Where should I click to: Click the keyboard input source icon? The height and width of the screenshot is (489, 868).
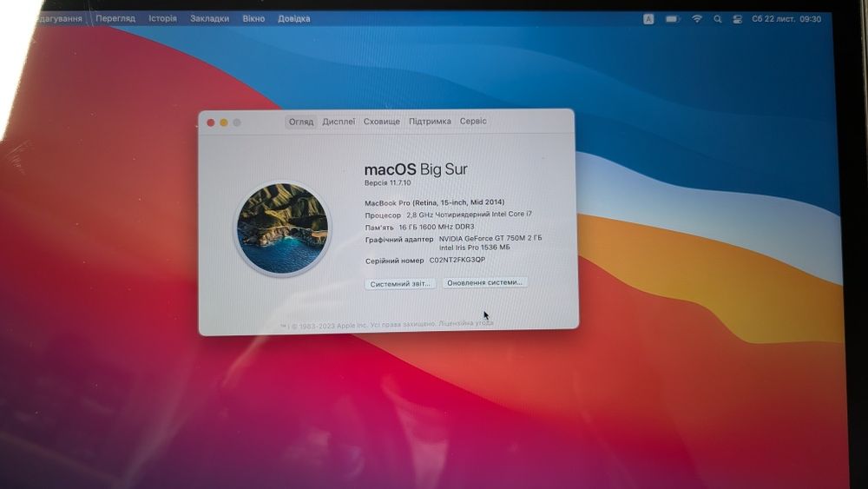pos(648,19)
